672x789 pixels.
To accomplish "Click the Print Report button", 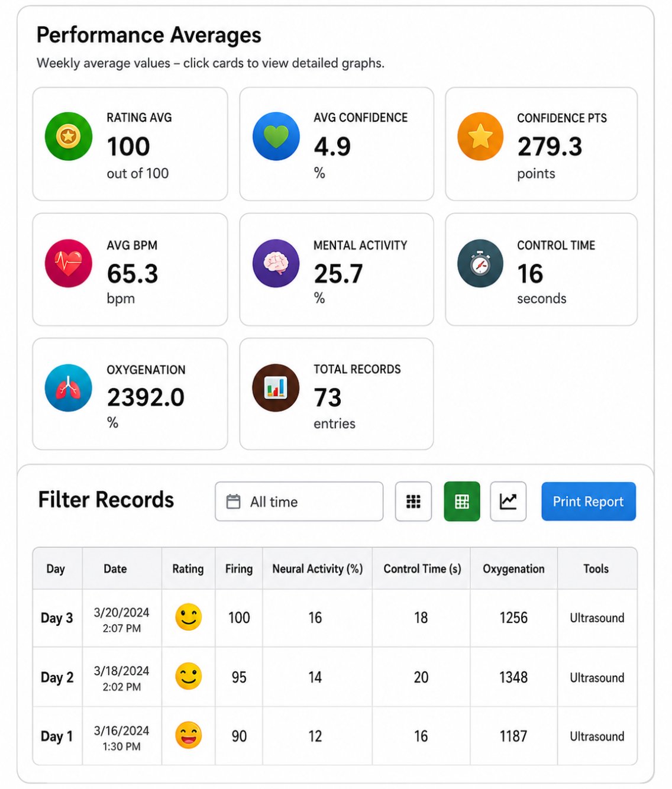I will (x=589, y=502).
